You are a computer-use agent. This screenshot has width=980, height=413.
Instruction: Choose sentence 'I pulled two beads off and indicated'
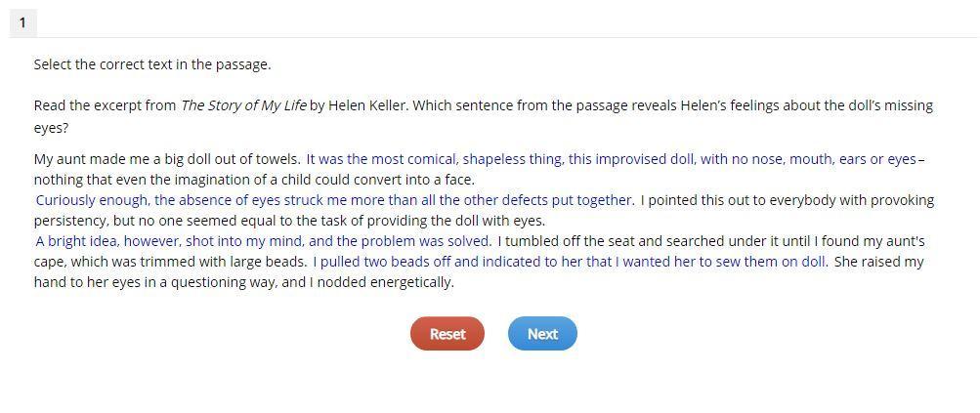[x=571, y=262]
